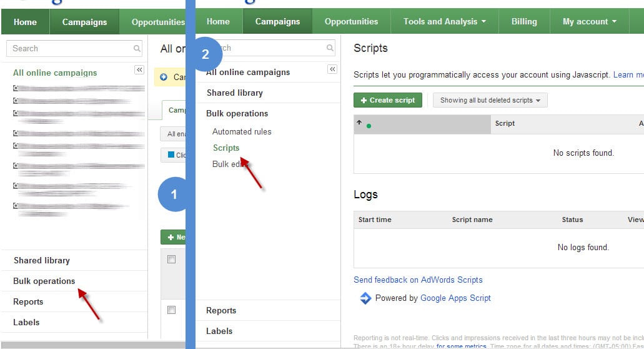Tick the first campaign row checkbox
Screen dimensions: 644x349
click(x=172, y=310)
